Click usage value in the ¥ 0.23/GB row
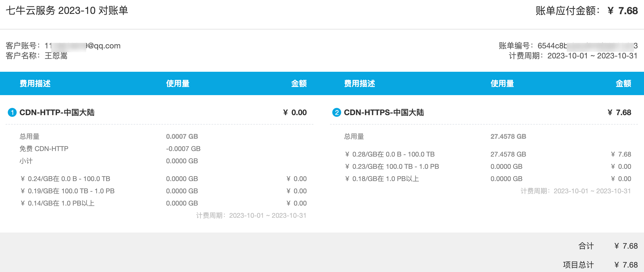Image resolution: width=644 pixels, height=272 pixels. [x=506, y=166]
